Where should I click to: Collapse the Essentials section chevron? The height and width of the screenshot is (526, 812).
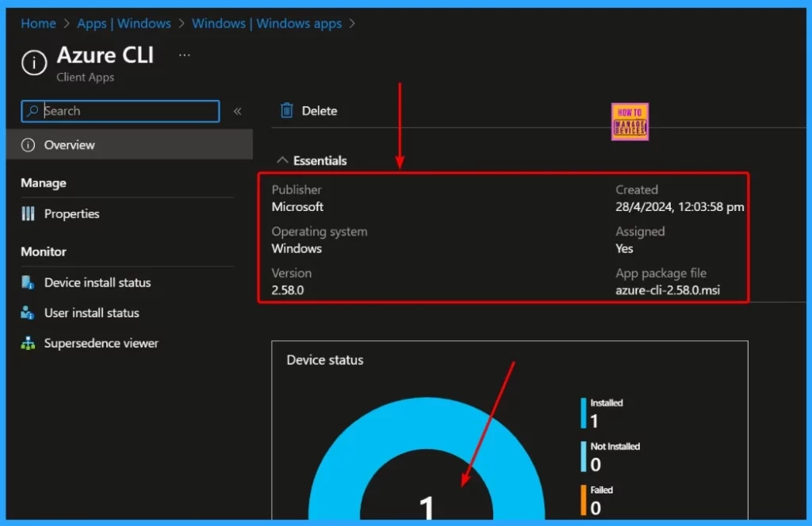(282, 160)
